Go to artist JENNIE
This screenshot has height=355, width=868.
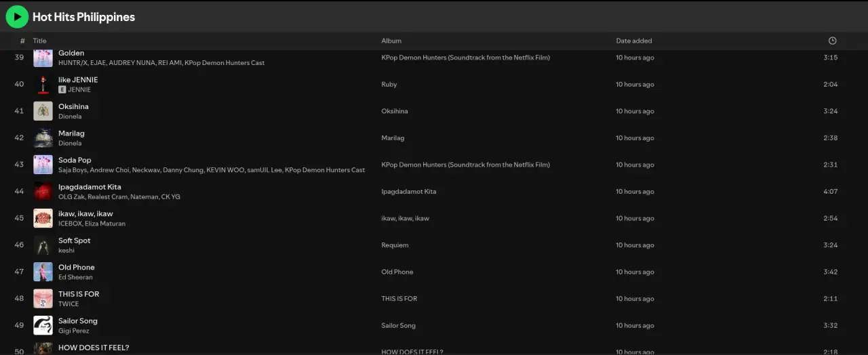tap(79, 89)
